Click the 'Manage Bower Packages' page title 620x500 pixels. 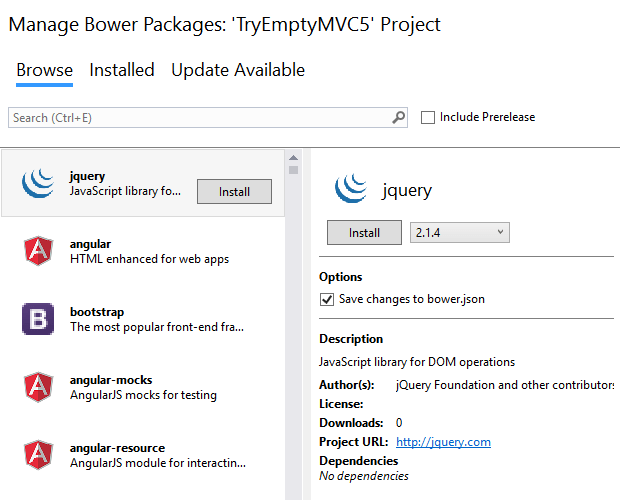tap(224, 25)
